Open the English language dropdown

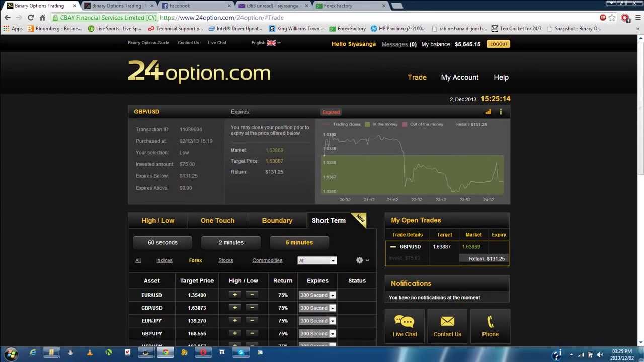pyautogui.click(x=266, y=43)
